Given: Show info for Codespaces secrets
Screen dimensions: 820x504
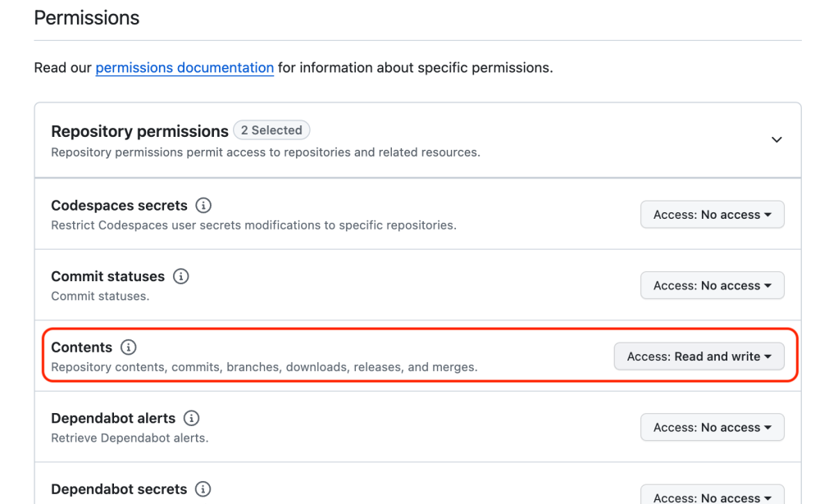Looking at the screenshot, I should (203, 206).
